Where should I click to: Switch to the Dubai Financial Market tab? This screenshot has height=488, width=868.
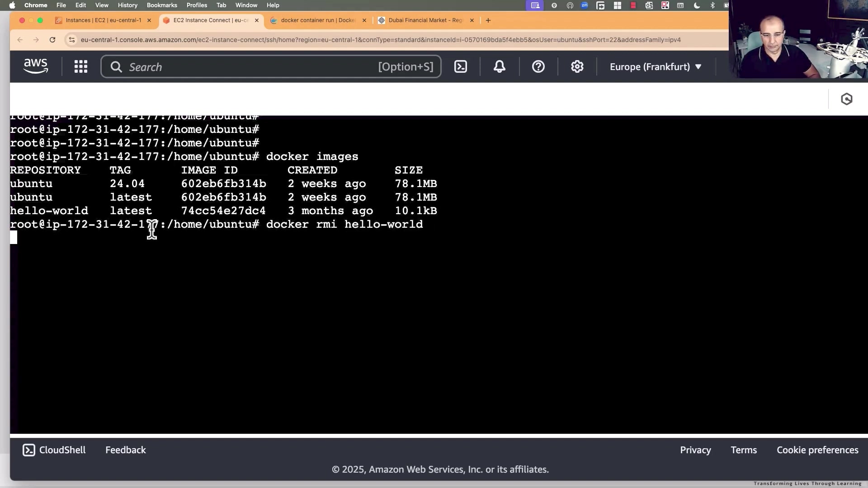pyautogui.click(x=426, y=20)
